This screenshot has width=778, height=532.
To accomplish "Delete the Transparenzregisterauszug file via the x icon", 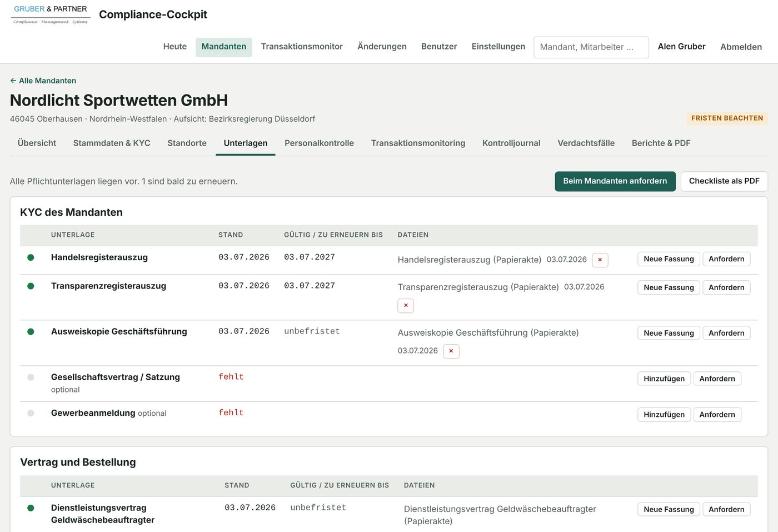I will tap(406, 306).
